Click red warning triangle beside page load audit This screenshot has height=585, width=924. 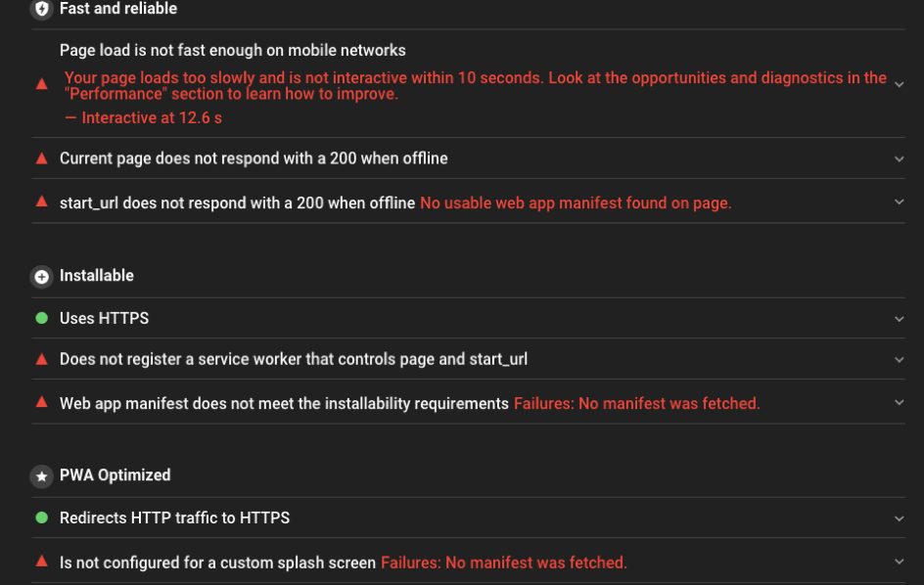click(x=41, y=84)
